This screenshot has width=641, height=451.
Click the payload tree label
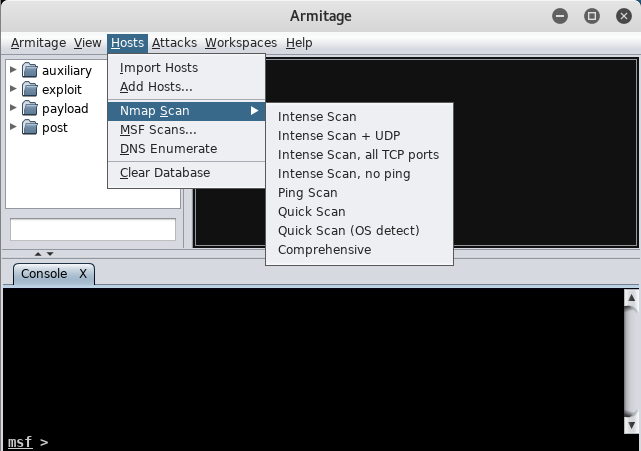pos(65,109)
